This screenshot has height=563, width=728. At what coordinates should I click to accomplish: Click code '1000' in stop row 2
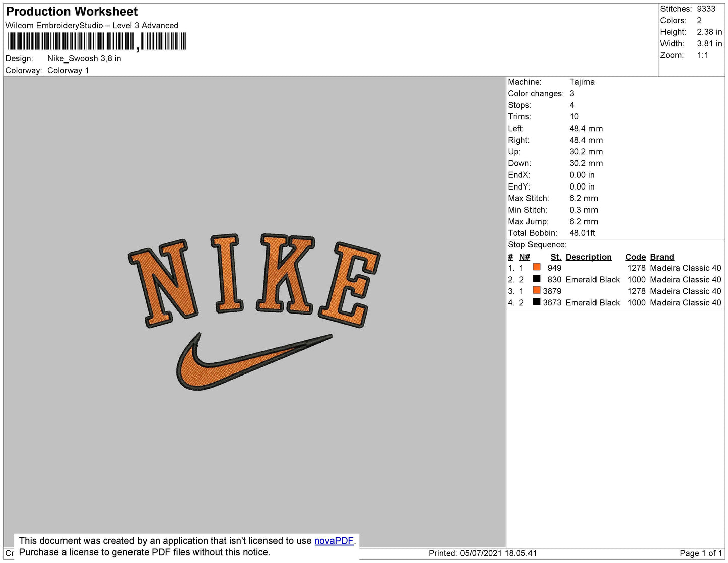(x=637, y=279)
